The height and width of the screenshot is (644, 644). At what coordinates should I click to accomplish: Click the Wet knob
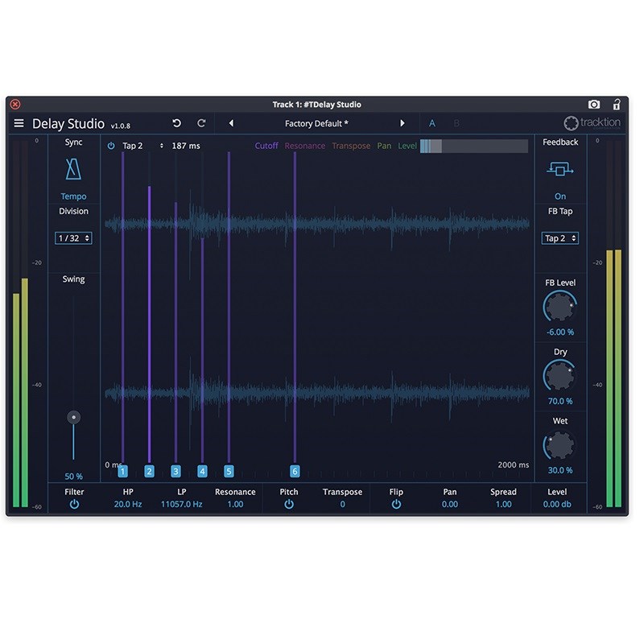[x=559, y=445]
